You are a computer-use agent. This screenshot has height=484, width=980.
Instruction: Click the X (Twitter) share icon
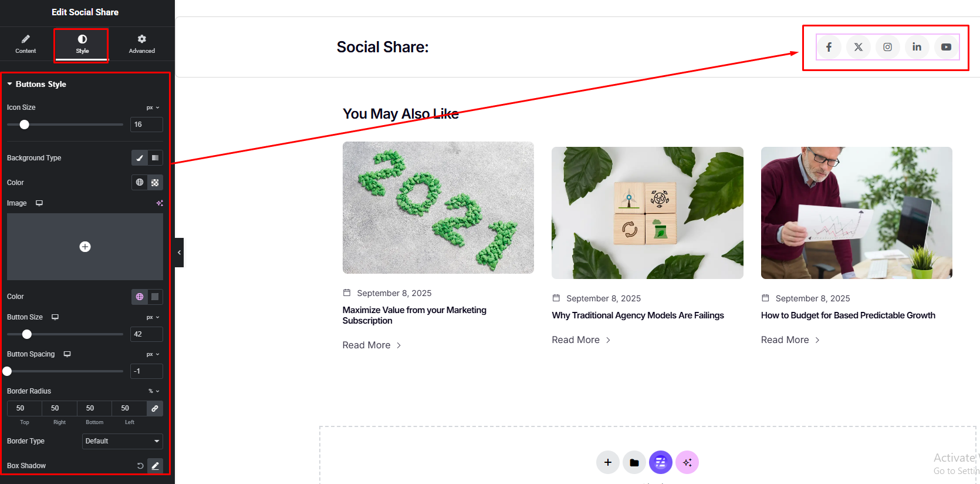(x=858, y=47)
